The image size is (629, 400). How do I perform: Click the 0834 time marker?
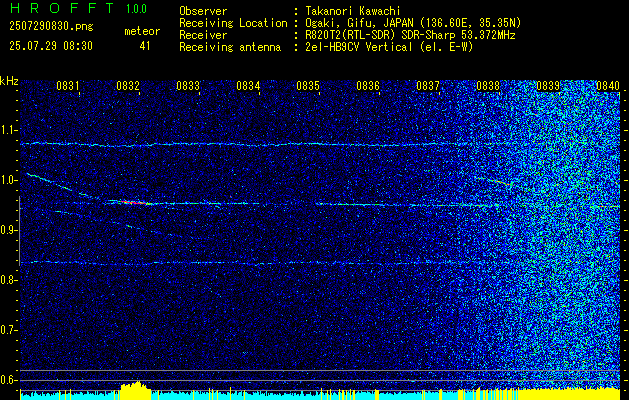pyautogui.click(x=248, y=85)
